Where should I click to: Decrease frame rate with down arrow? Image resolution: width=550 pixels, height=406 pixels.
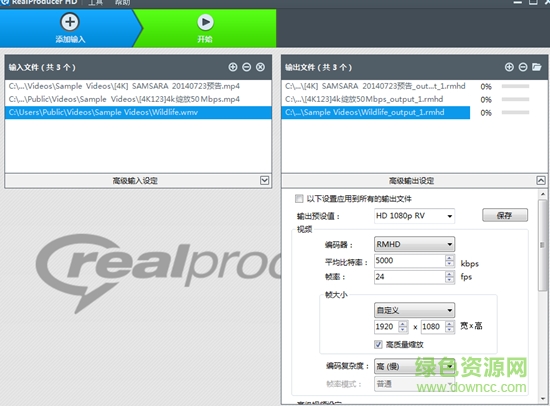[x=450, y=280]
